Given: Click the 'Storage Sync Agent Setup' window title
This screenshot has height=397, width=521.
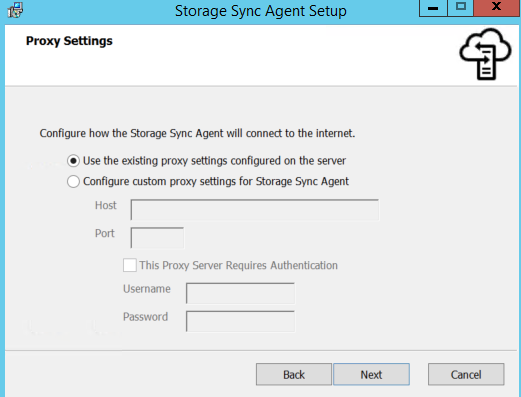Looking at the screenshot, I should click(261, 11).
